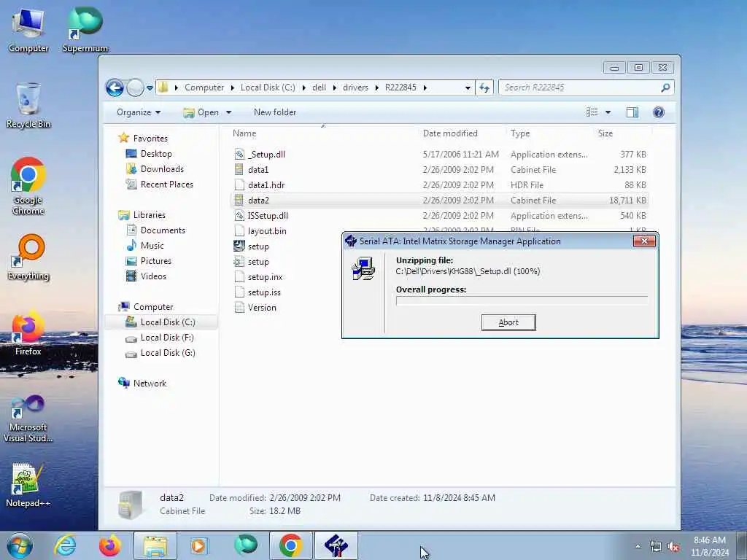The width and height of the screenshot is (747, 560).
Task: Expand the view options dropdown arrow
Action: point(608,112)
